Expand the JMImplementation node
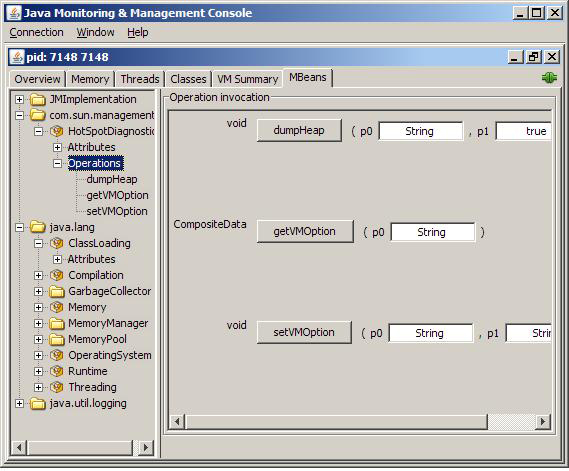The width and height of the screenshot is (569, 471). click(x=20, y=99)
